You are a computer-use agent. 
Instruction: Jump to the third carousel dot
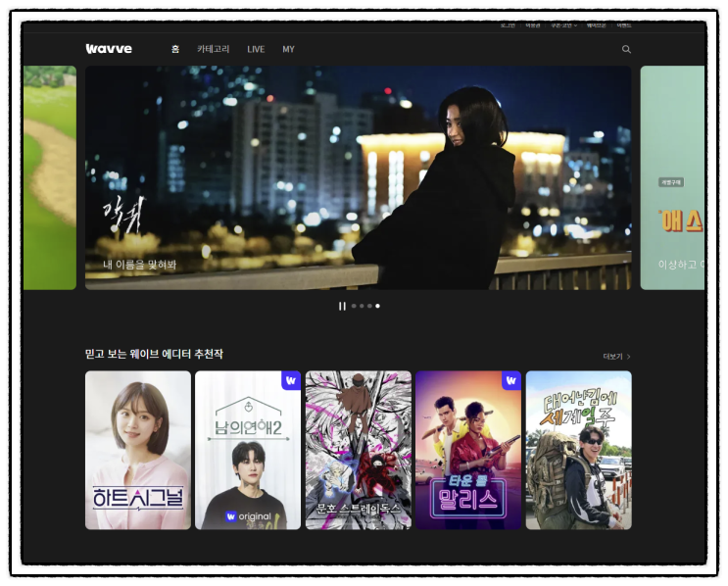tap(369, 306)
